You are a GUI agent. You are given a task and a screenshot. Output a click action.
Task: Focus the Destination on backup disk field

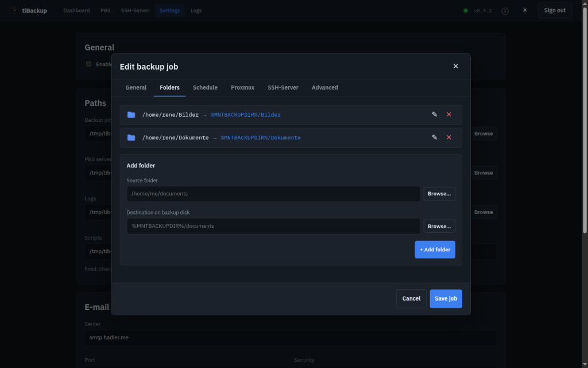click(273, 226)
